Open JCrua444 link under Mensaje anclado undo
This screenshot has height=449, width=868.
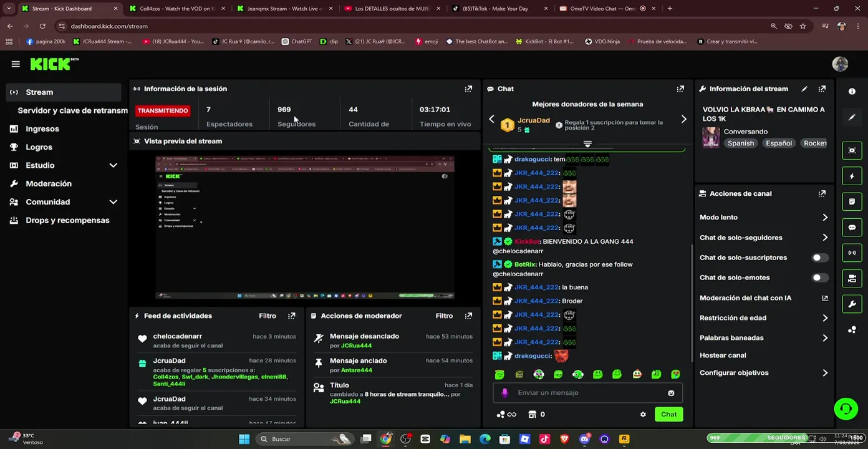coord(356,345)
